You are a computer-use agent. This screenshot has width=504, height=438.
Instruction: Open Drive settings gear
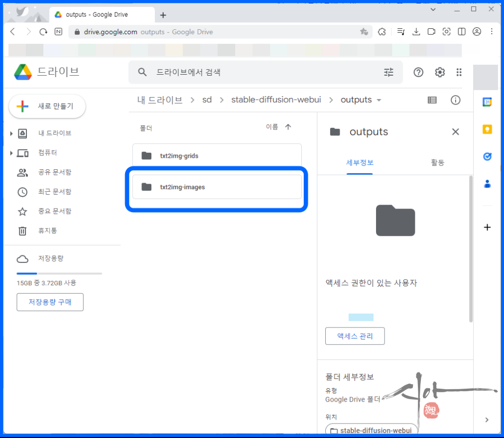tap(440, 72)
